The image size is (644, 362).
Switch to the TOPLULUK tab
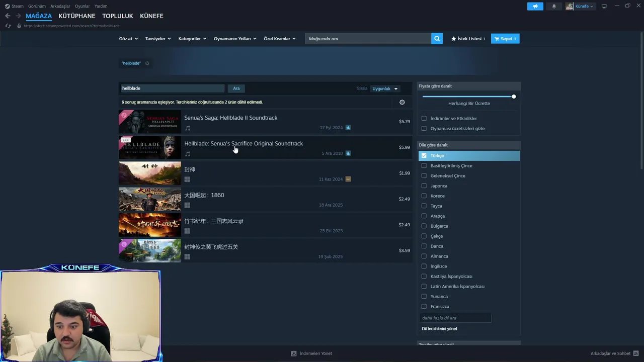(118, 16)
